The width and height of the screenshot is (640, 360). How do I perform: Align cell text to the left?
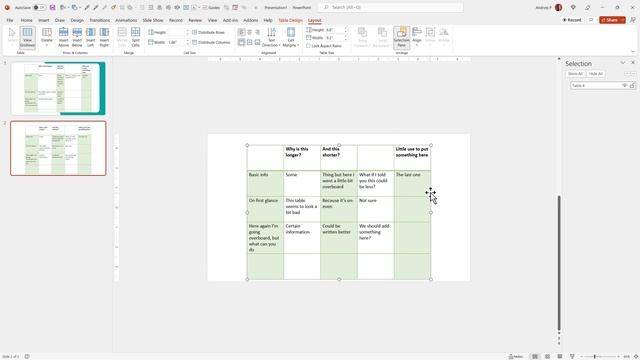pos(242,32)
